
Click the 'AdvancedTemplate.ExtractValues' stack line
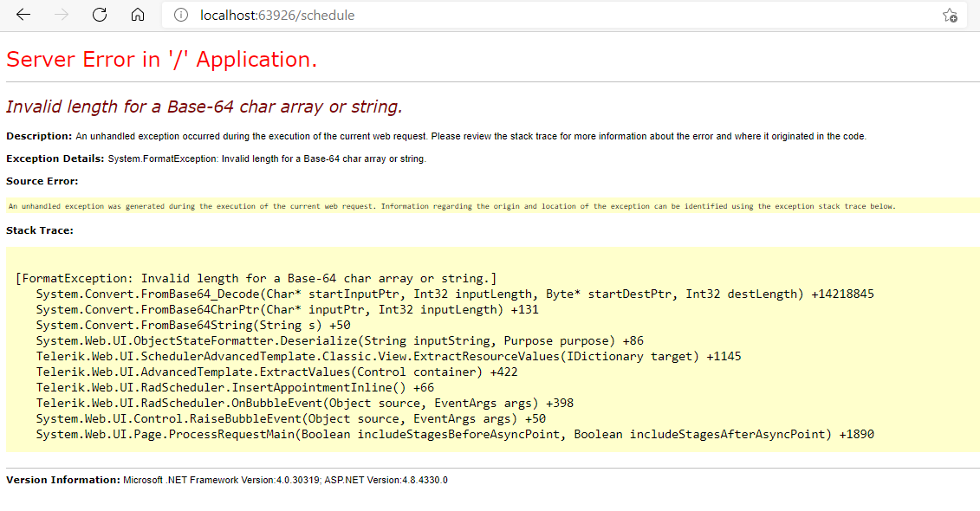(x=277, y=372)
